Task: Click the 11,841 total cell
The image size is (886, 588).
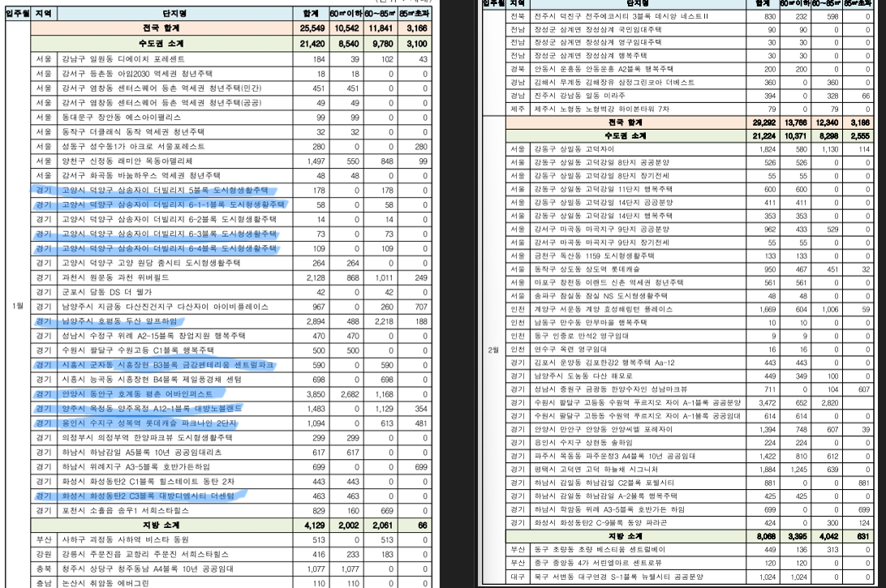Action: 380,28
